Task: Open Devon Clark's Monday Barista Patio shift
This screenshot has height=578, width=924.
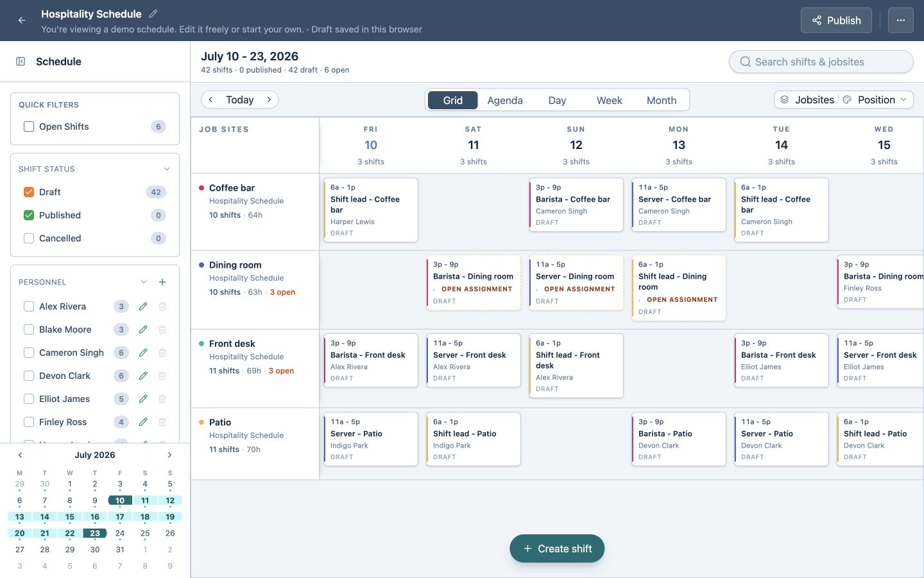Action: pos(679,439)
